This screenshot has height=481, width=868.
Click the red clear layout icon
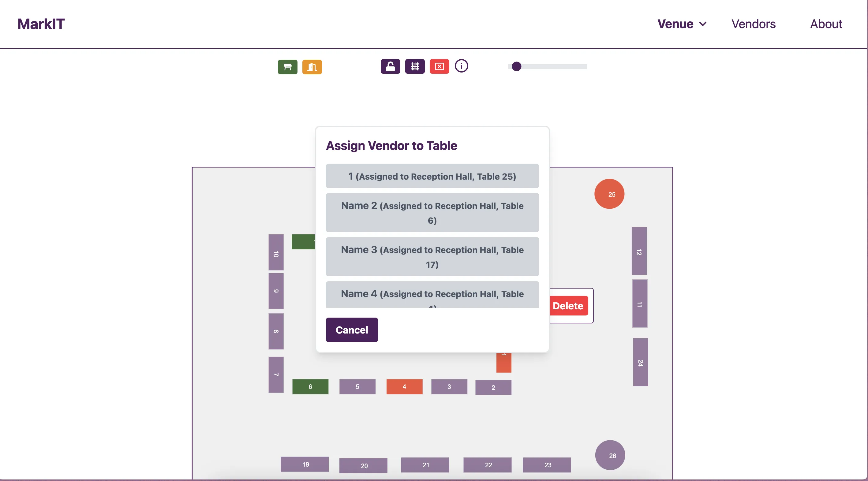(439, 66)
